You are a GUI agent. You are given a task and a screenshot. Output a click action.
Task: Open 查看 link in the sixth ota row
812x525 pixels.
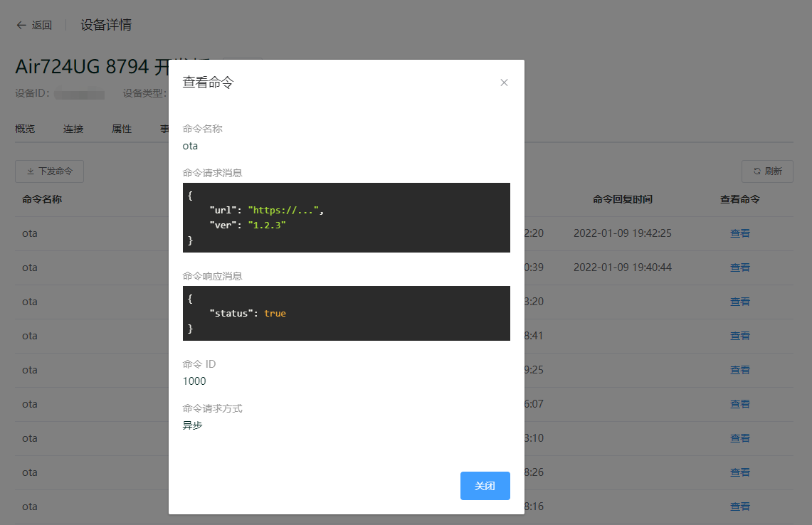pyautogui.click(x=739, y=404)
